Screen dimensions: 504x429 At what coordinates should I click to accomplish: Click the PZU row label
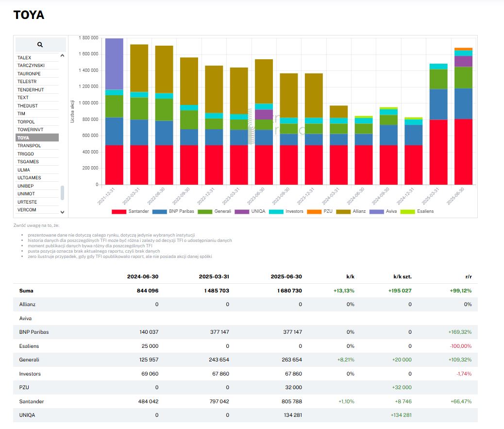(24, 387)
